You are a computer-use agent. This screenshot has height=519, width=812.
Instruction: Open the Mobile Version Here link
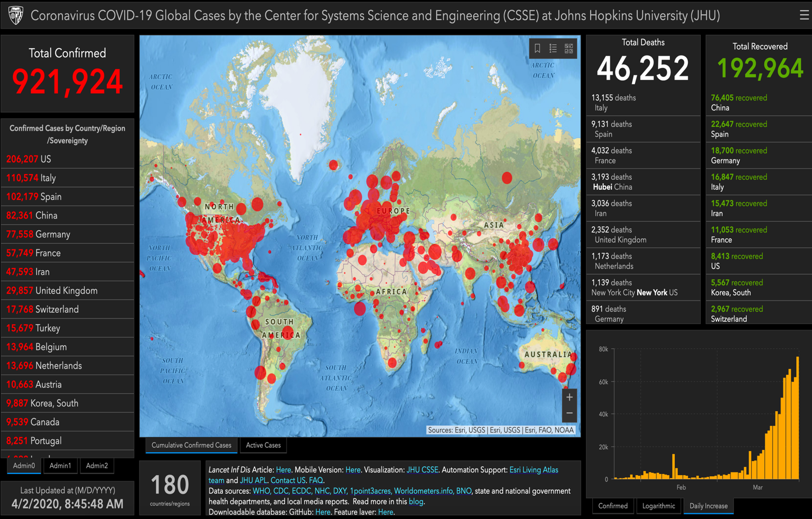(x=353, y=470)
